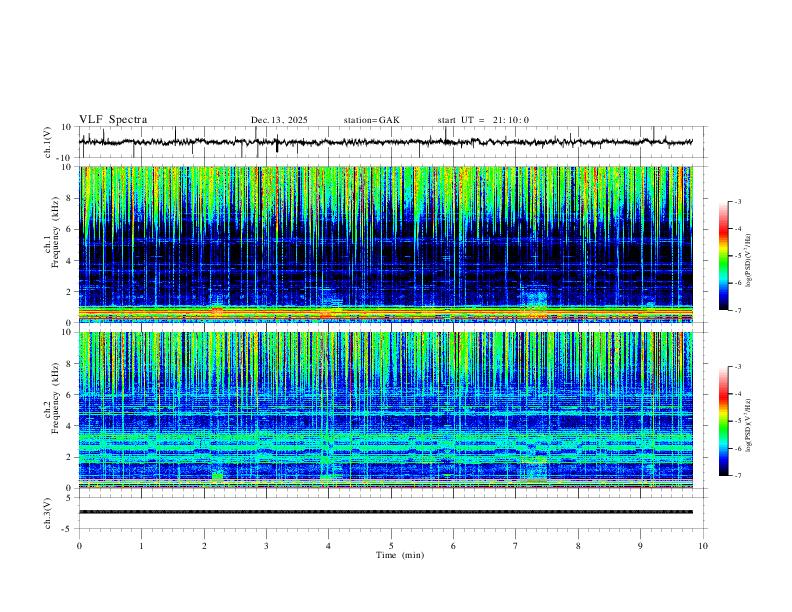
Task: Click inside the ch.2 spectrogram panel
Action: (x=386, y=410)
